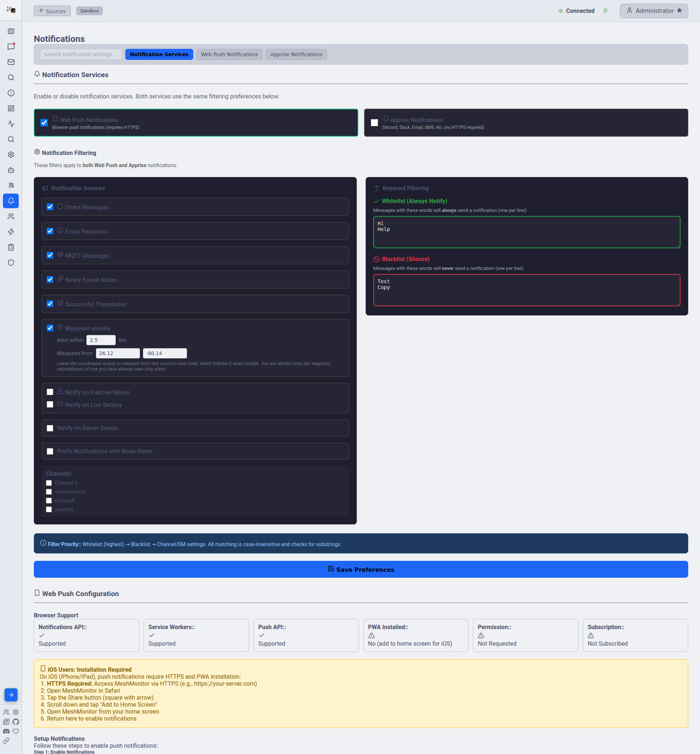
Task: Click the MeshMonitor logo at top left
Action: 11,10
